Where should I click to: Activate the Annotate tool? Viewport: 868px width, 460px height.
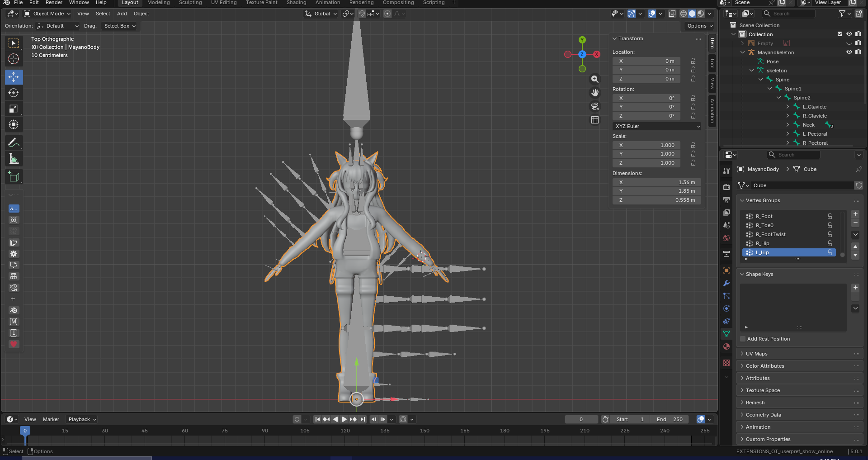14,143
